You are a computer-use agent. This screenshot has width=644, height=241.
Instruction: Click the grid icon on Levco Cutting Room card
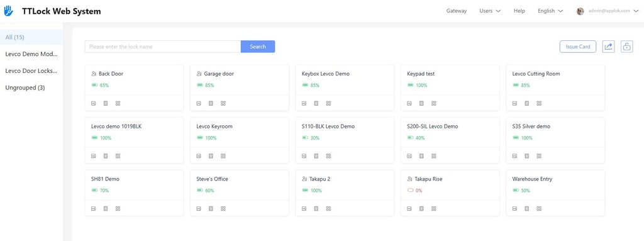[x=539, y=103]
